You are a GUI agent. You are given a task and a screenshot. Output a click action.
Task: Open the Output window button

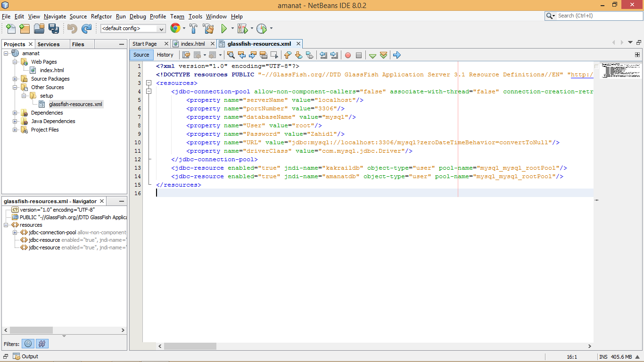25,356
